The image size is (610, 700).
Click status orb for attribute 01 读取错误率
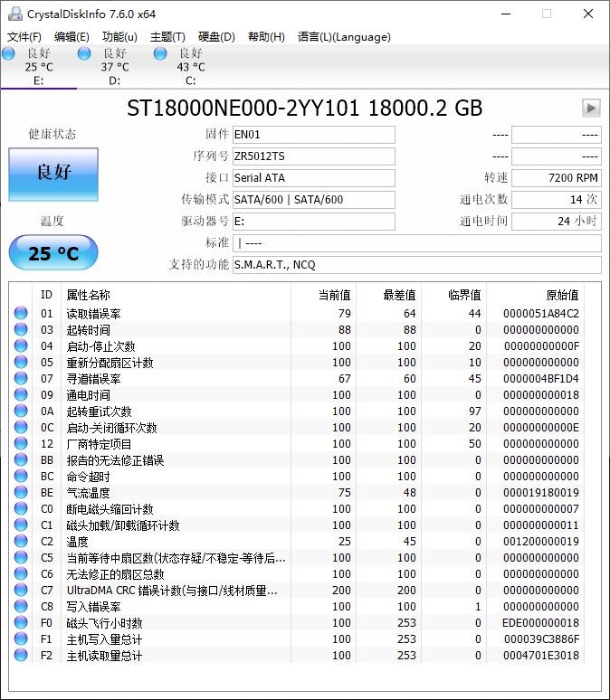coord(21,314)
